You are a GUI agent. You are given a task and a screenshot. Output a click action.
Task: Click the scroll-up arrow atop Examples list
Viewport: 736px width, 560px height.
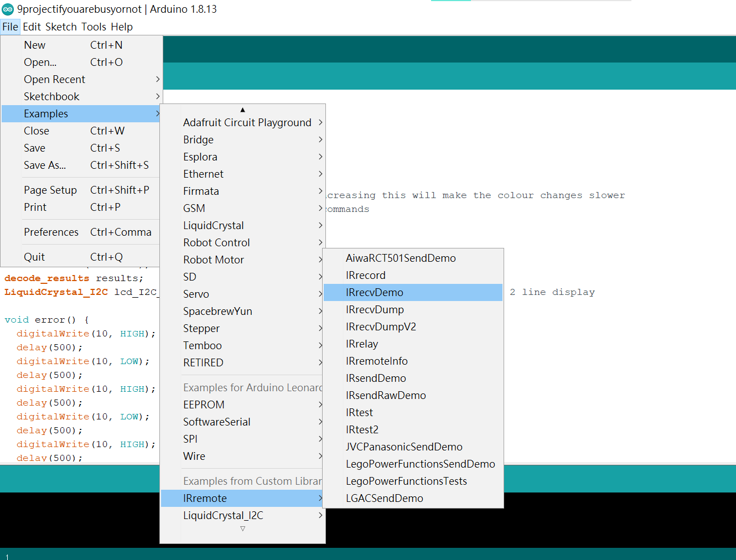[x=242, y=110]
